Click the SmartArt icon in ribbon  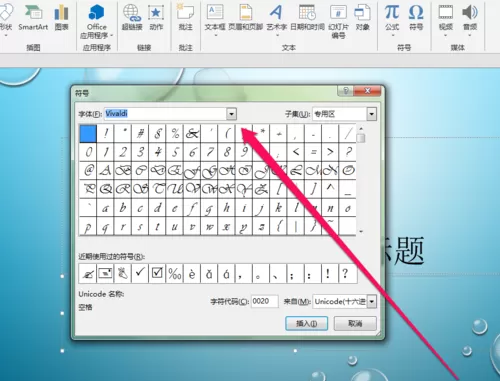pyautogui.click(x=33, y=13)
